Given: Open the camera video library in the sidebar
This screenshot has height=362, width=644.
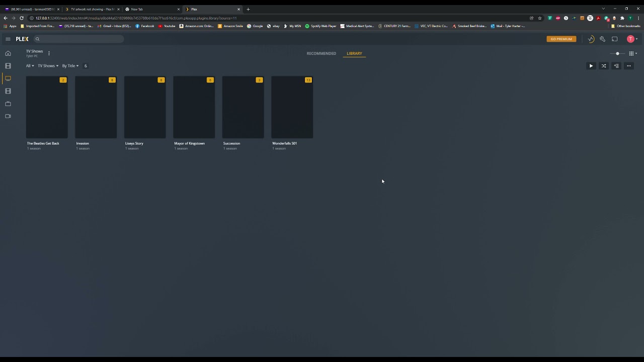Looking at the screenshot, I should (x=8, y=116).
